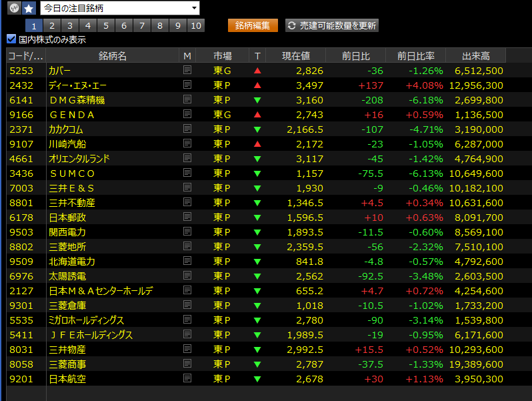Open memo icon for 北海道電力 row
532x401 pixels.
187,261
